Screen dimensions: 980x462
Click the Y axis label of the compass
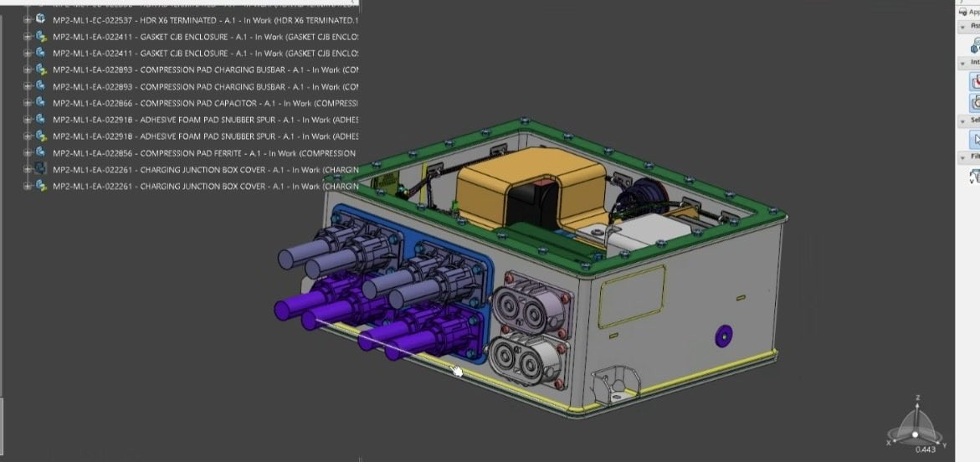[x=944, y=445]
